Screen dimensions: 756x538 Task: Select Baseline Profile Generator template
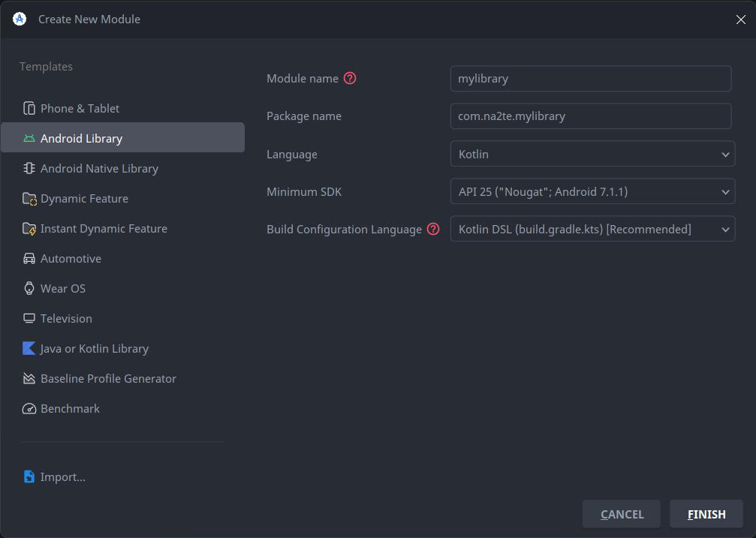(x=108, y=379)
